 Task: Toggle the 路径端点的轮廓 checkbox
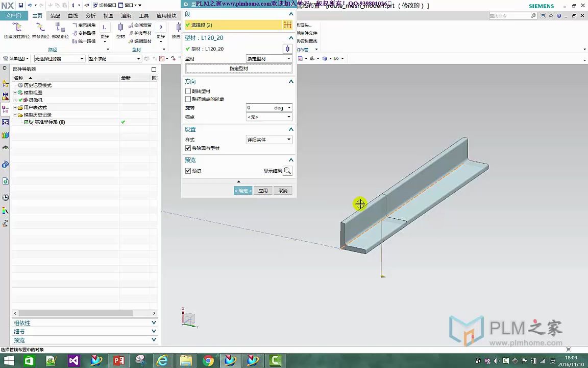tap(188, 99)
